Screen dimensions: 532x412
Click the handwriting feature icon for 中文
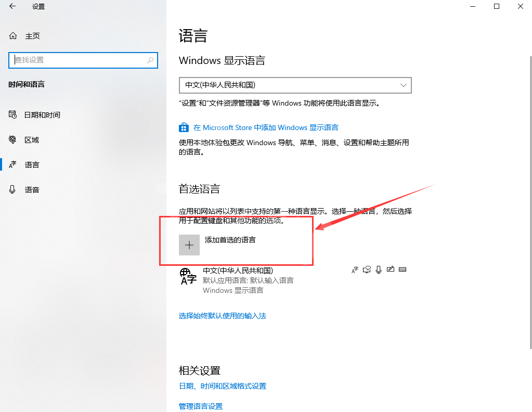pyautogui.click(x=391, y=269)
